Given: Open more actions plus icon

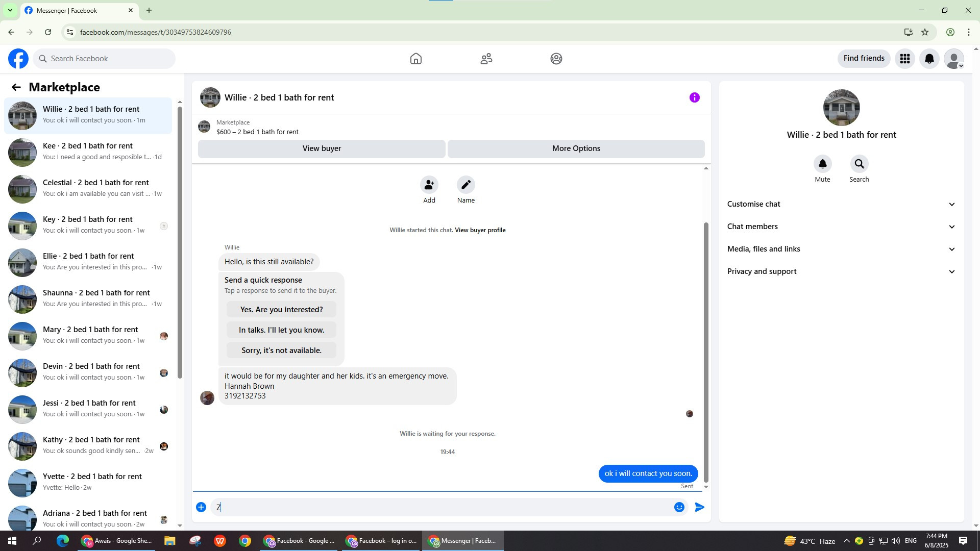Looking at the screenshot, I should pos(201,507).
